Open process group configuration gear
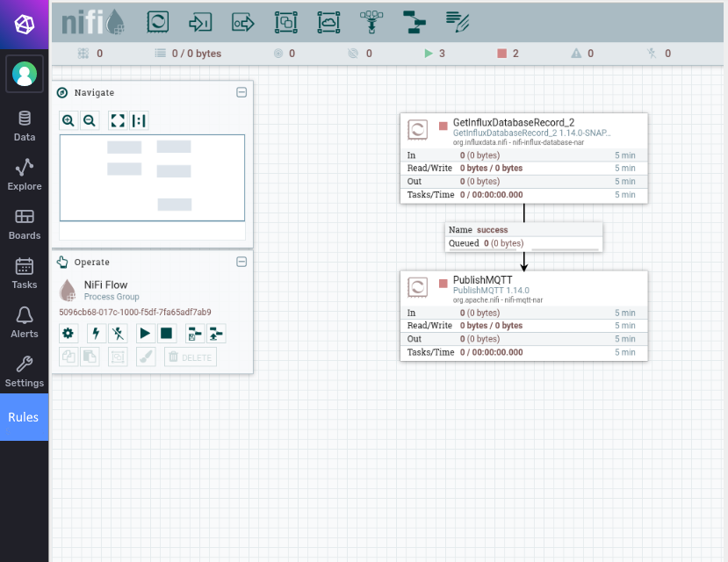This screenshot has width=728, height=562. pos(68,333)
